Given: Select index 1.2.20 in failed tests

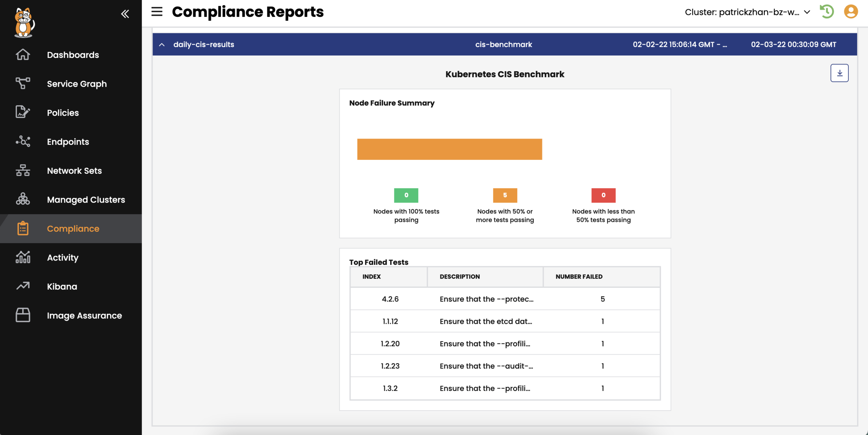Looking at the screenshot, I should (x=390, y=344).
